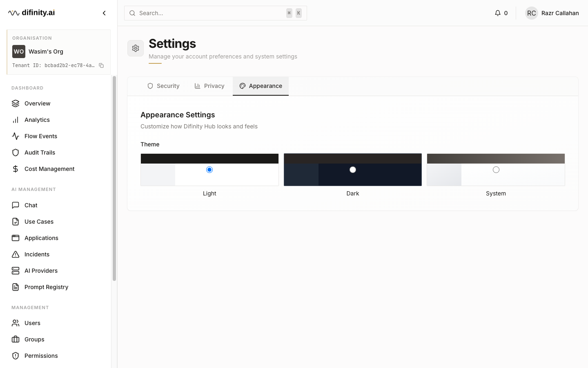Click the difinity.ai logo

[x=31, y=13]
